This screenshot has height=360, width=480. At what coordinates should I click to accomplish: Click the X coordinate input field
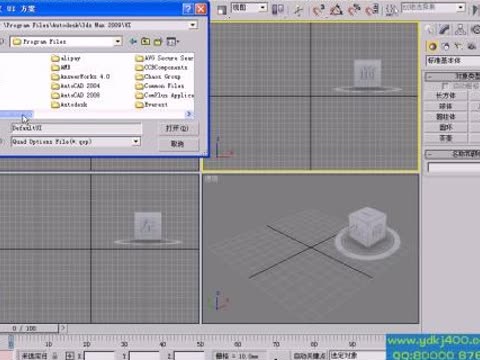pyautogui.click(x=99, y=356)
